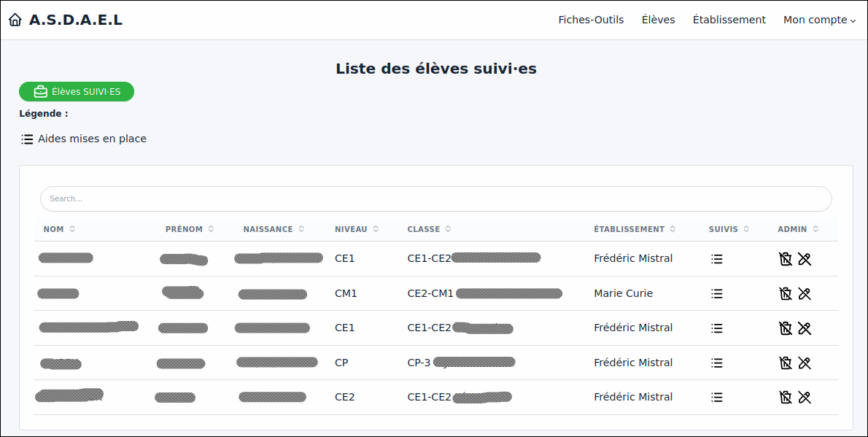The height and width of the screenshot is (437, 868).
Task: Delete the CP-3 class student
Action: tap(786, 363)
